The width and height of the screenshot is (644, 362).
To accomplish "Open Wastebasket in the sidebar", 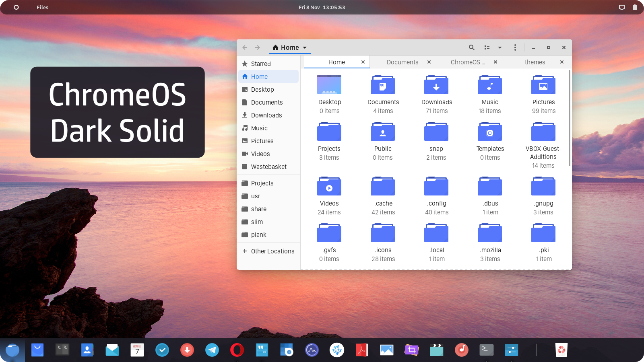I will click(268, 167).
